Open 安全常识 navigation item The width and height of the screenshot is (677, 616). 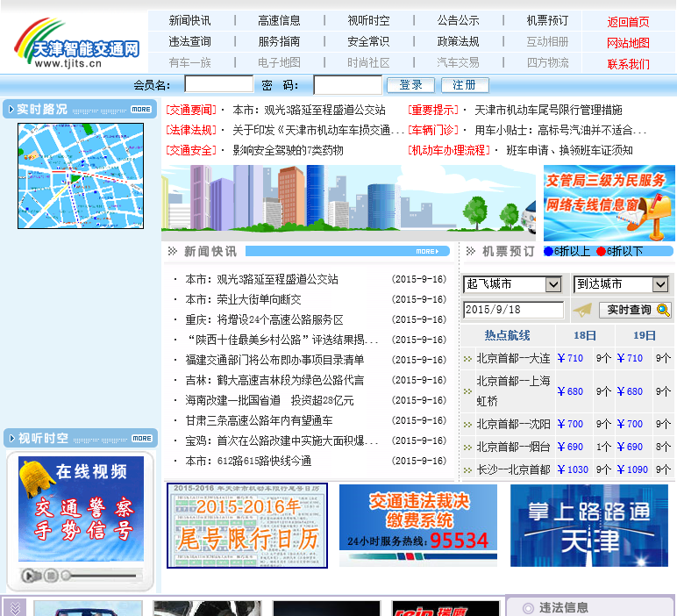[x=368, y=41]
